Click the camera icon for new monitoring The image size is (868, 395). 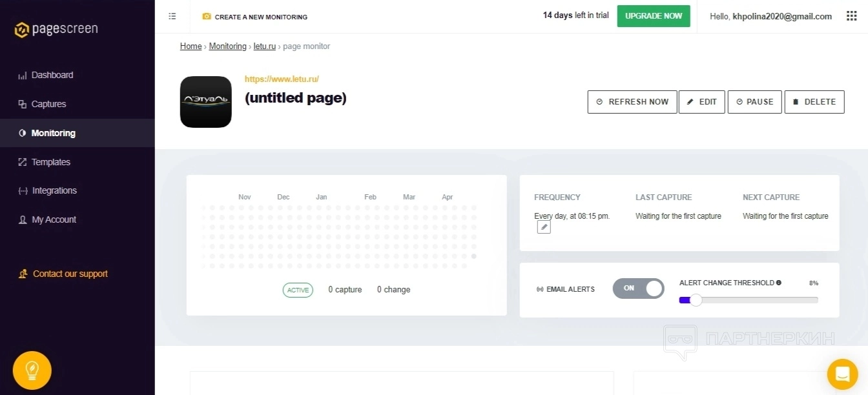pyautogui.click(x=207, y=17)
